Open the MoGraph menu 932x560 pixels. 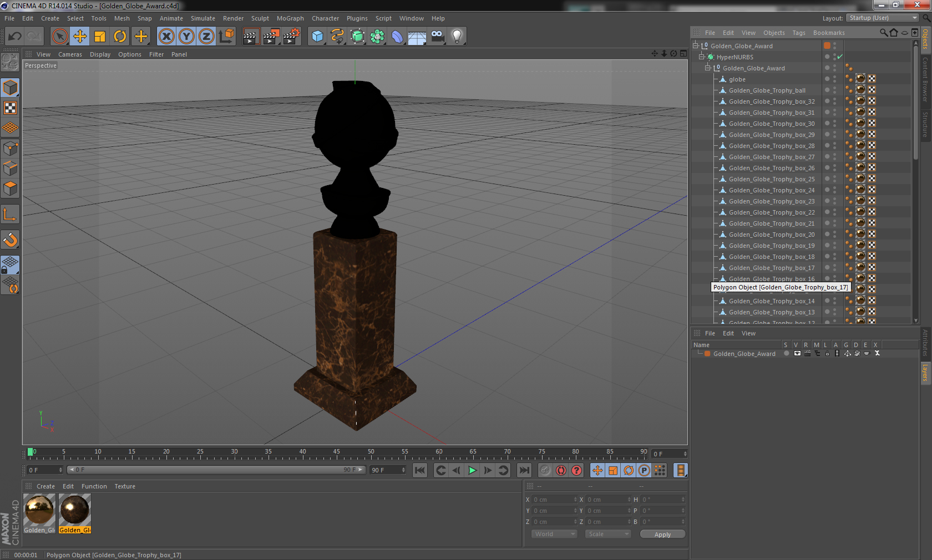[290, 18]
